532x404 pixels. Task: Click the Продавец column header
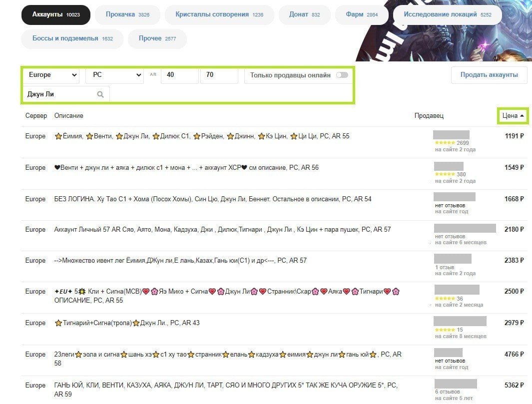pos(429,116)
